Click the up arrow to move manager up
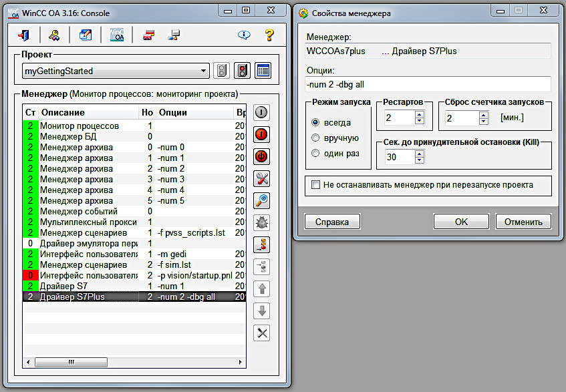Screen dimensions: 566x392 (x=261, y=288)
